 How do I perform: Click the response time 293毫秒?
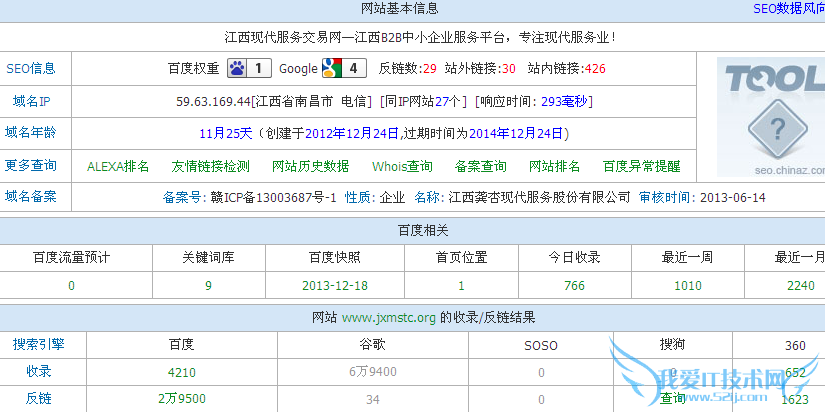[565, 102]
